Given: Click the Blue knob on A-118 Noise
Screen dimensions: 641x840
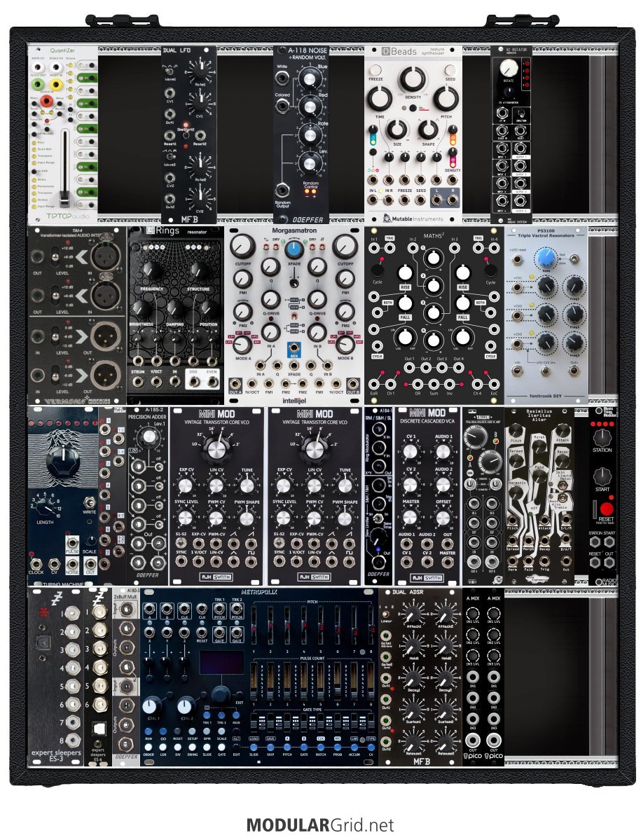Looking at the screenshot, I should [x=310, y=79].
